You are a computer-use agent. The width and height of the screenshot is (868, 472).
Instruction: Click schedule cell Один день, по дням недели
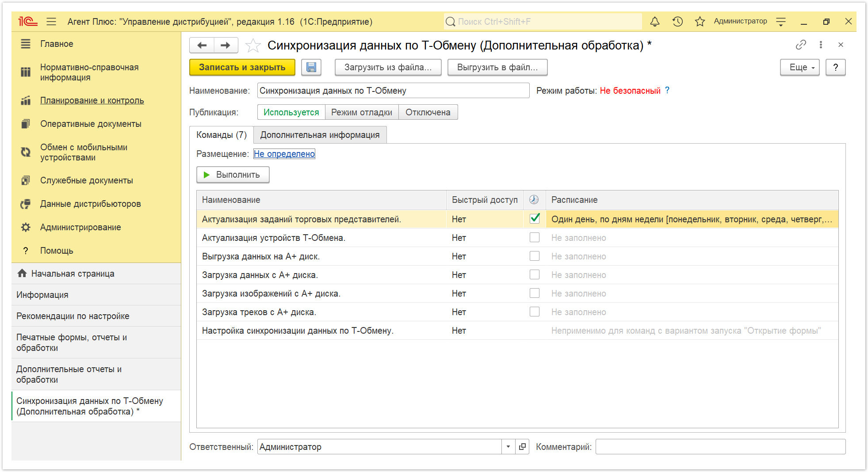pyautogui.click(x=692, y=219)
